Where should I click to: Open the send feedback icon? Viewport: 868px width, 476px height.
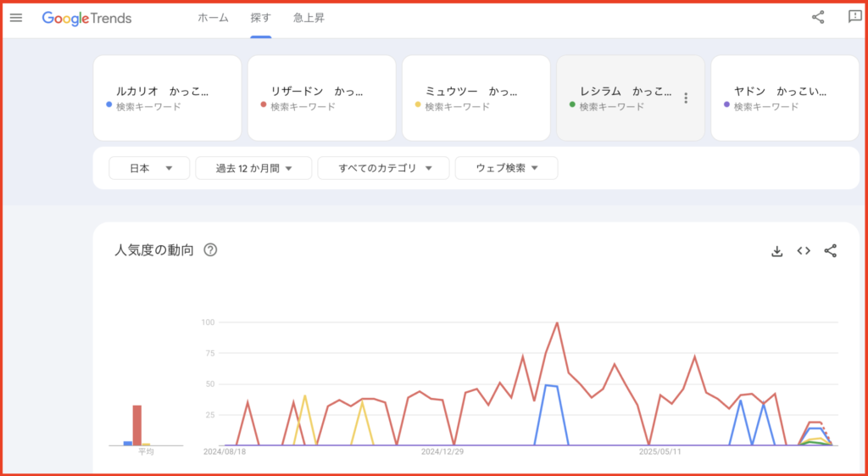click(x=854, y=17)
